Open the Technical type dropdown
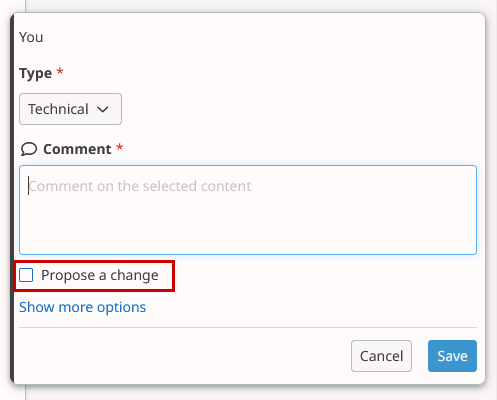 pos(70,109)
